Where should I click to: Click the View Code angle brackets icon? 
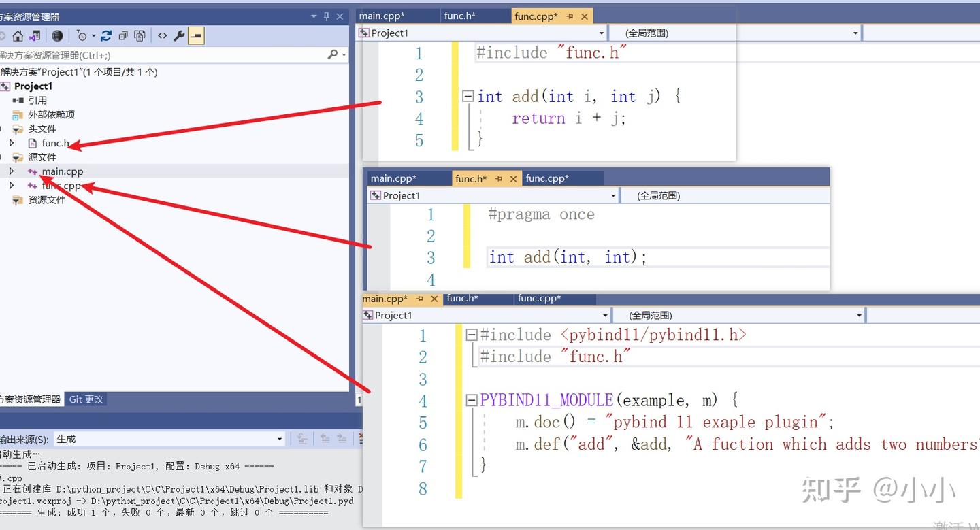tap(162, 36)
